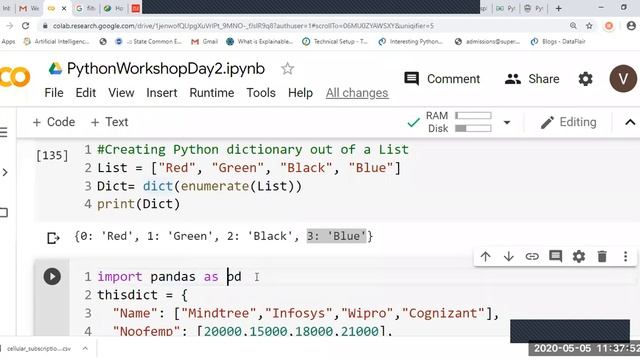The width and height of the screenshot is (640, 360).
Task: Click the Colab logo
Action: pos(15,77)
